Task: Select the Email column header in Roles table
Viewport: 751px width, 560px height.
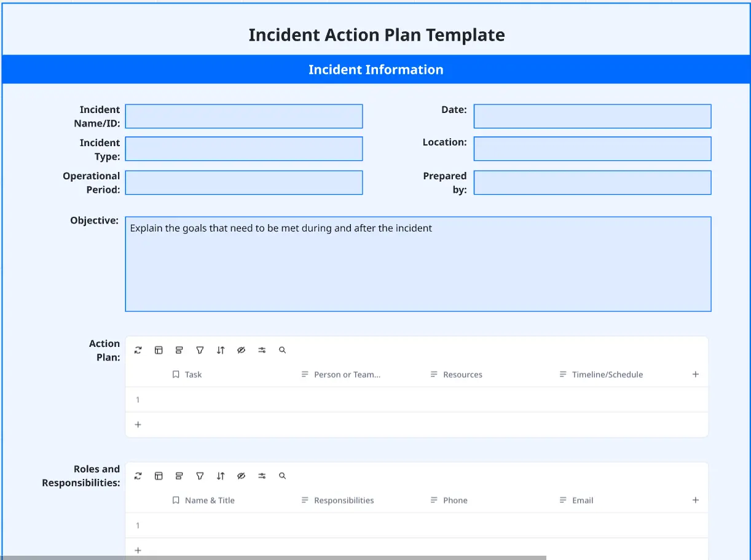Action: 581,500
